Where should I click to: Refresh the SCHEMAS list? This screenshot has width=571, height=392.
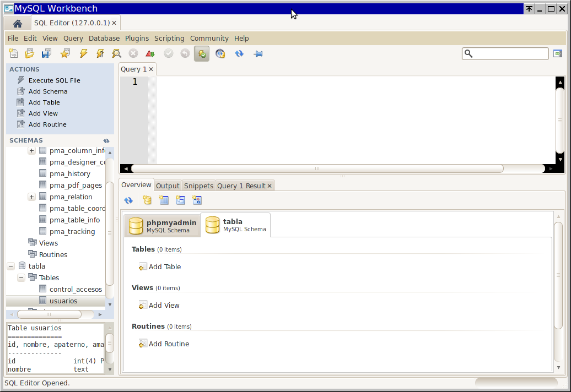(x=106, y=141)
